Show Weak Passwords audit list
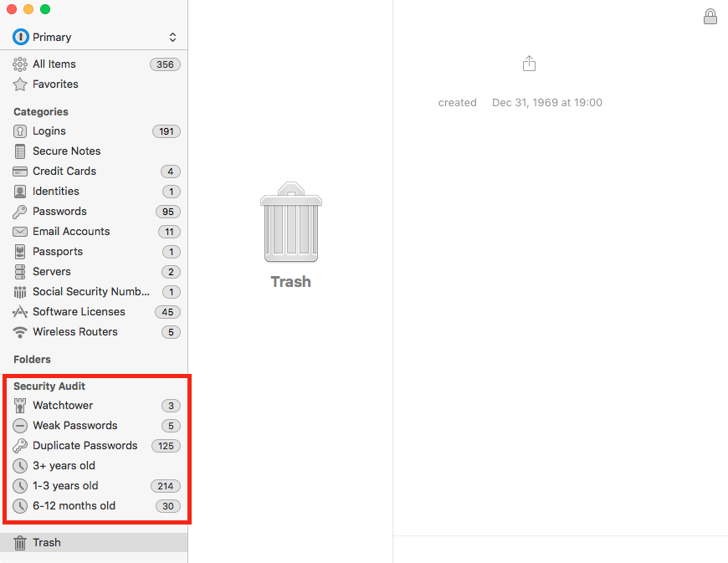728x563 pixels. (75, 426)
